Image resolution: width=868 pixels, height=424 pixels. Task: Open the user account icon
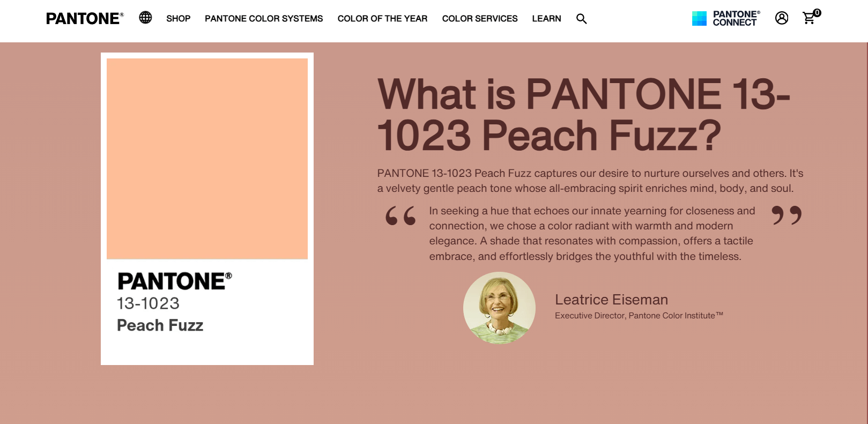pos(782,18)
